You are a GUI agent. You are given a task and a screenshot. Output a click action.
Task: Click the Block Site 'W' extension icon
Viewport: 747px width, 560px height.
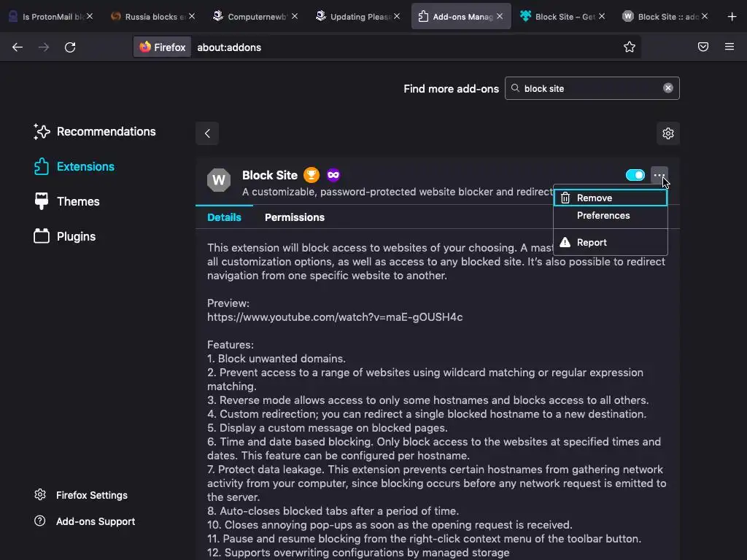219,180
